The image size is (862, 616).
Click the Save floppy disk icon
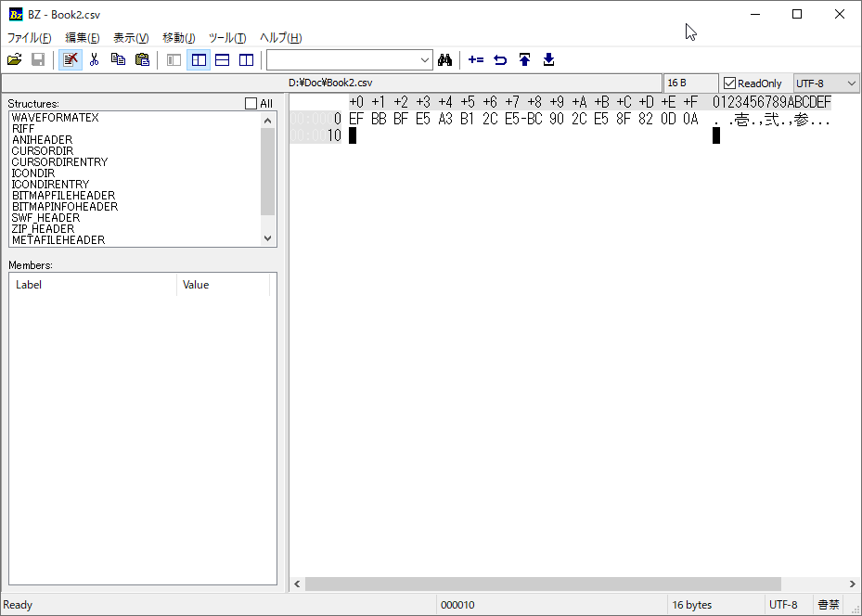[x=38, y=59]
